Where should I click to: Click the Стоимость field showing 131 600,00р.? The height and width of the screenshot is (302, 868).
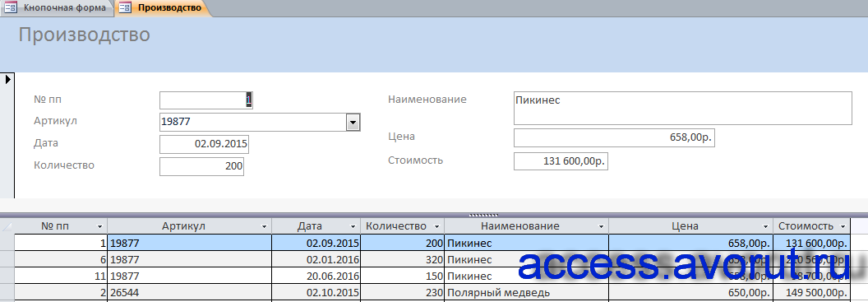(x=561, y=160)
